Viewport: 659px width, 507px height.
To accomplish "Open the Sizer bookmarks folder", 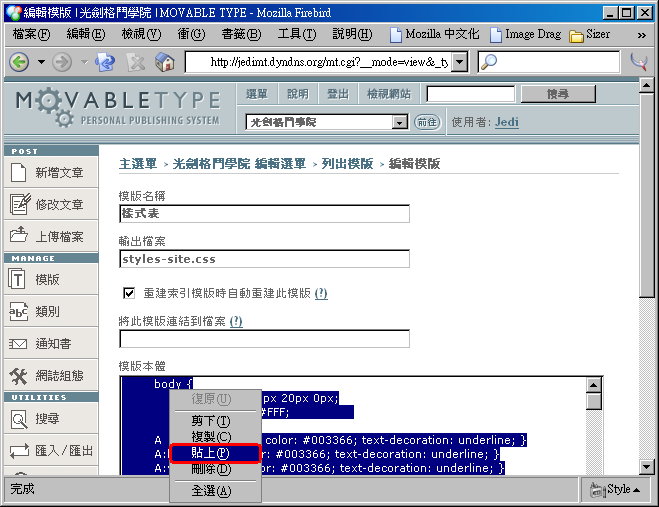I will (x=590, y=34).
